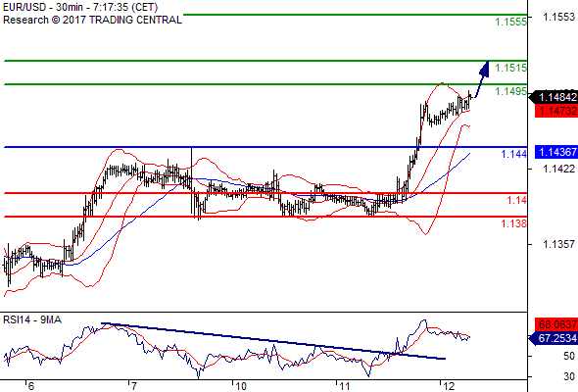Screen dimensions: 578x392
Task: Click date label 12 on time axis
Action: point(449,386)
